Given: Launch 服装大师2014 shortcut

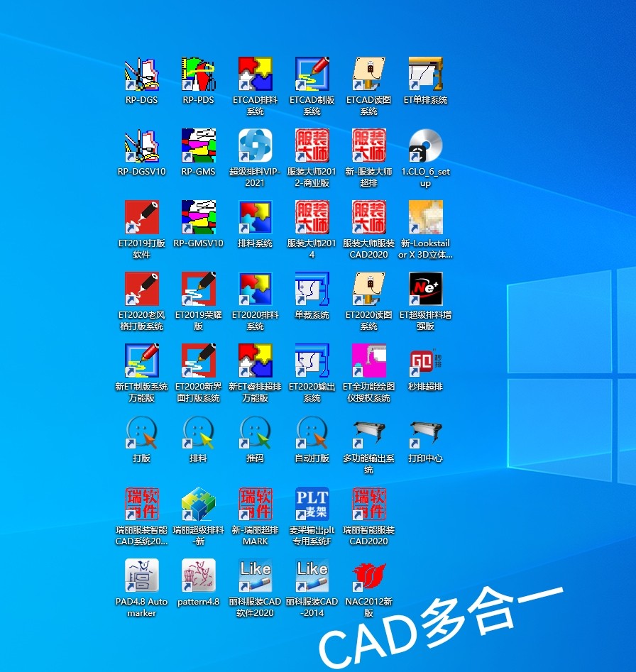Looking at the screenshot, I should click(x=312, y=217).
